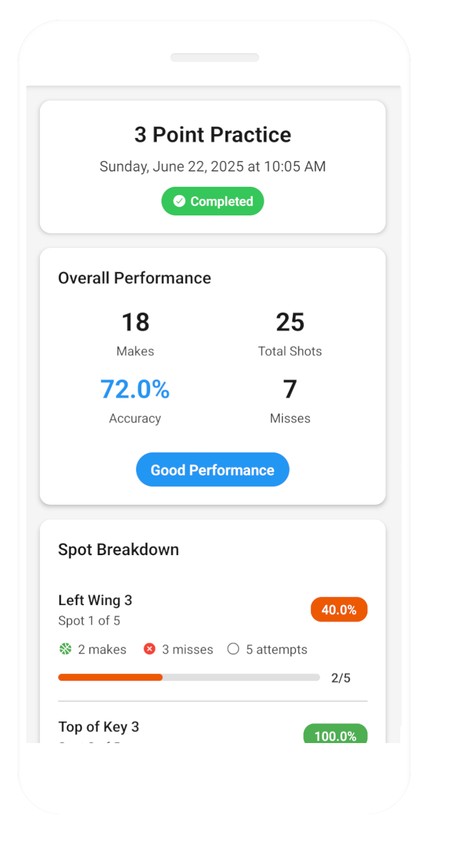Tap the Completed status badge
The height and width of the screenshot is (868, 461).
pos(212,201)
